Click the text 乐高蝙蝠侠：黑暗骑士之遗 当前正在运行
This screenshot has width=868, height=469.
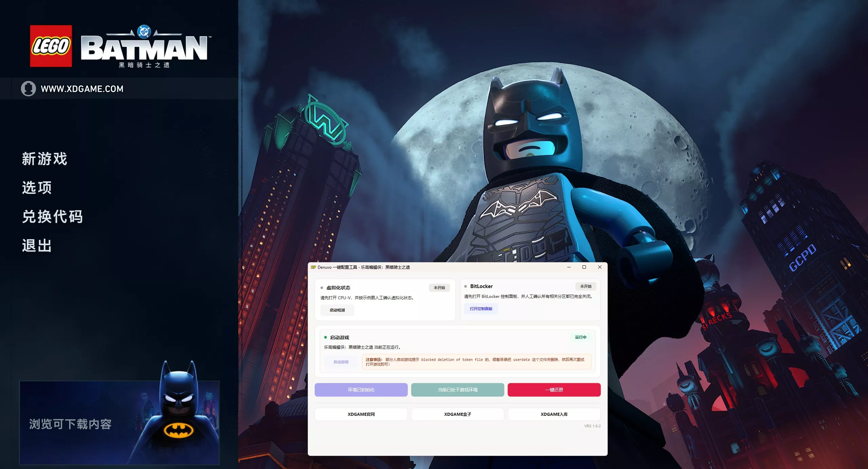(x=362, y=347)
